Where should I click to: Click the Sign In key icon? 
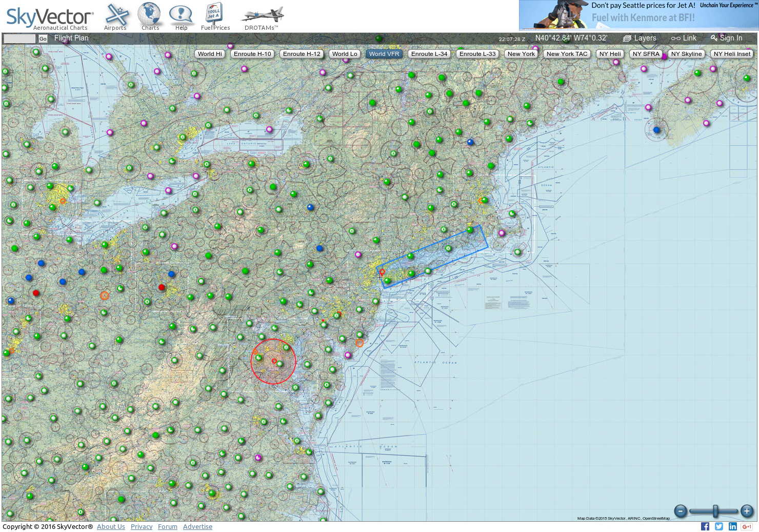714,38
